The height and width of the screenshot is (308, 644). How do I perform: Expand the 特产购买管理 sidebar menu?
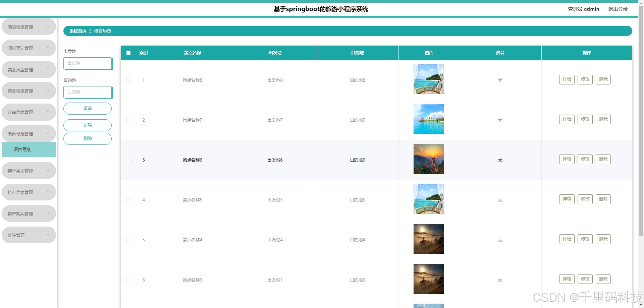point(29,213)
